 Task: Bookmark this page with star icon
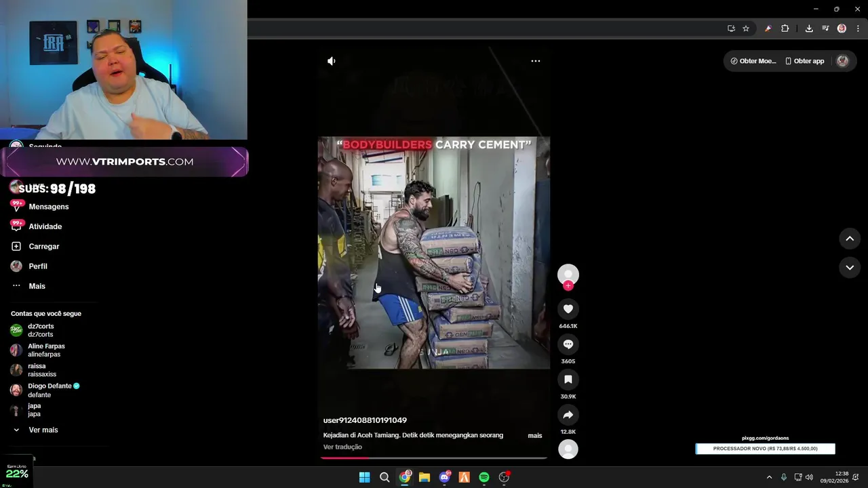746,28
